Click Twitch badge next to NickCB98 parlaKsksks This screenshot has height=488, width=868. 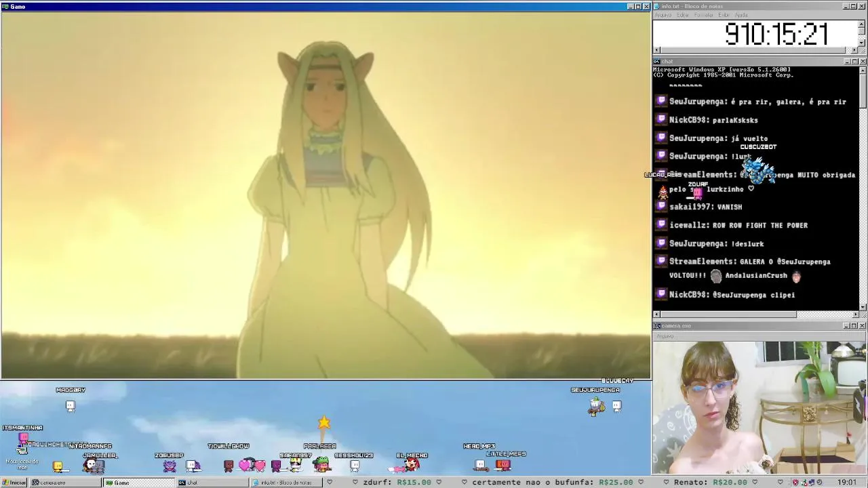[x=661, y=119]
